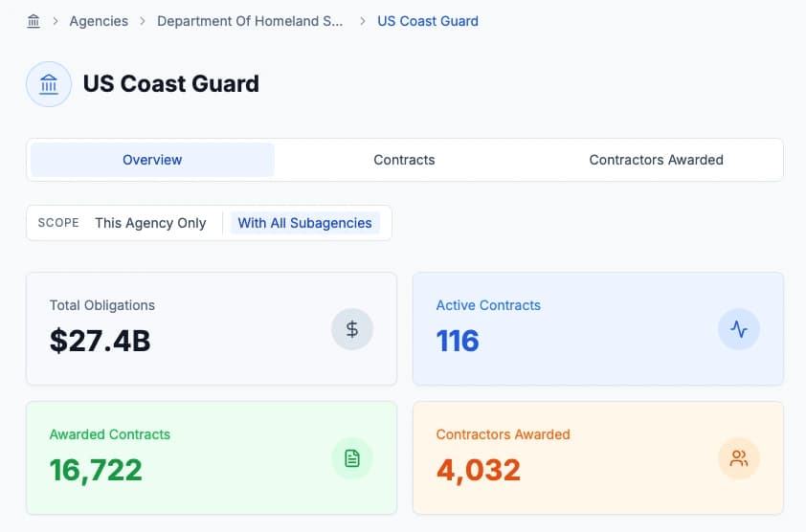Select the This Agency Only scope

150,223
